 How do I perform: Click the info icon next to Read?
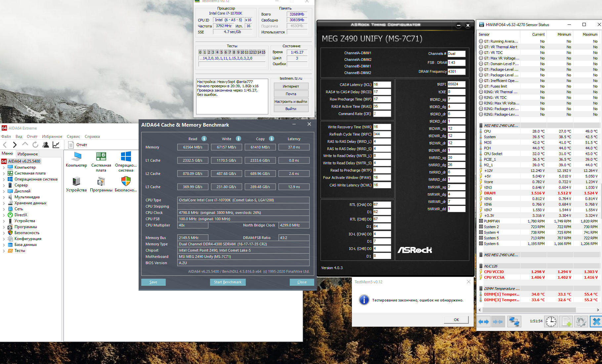pyautogui.click(x=204, y=139)
